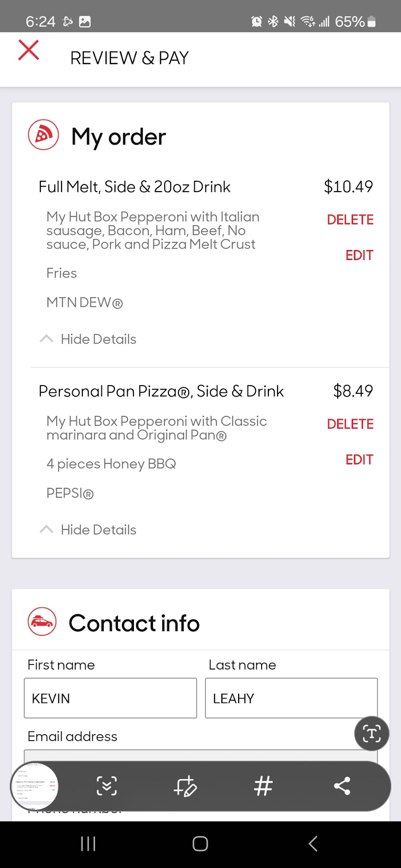401x868 pixels.
Task: Collapse details for the Full Melt order
Action: point(89,339)
